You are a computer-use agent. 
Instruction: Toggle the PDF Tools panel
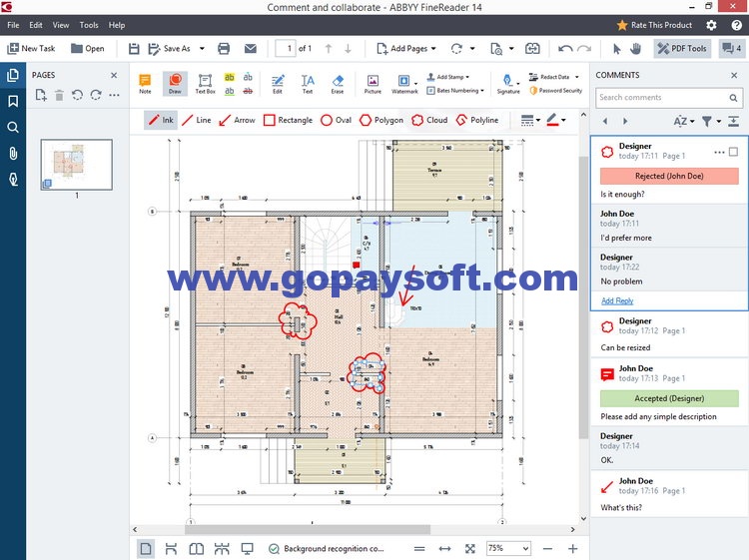(682, 49)
